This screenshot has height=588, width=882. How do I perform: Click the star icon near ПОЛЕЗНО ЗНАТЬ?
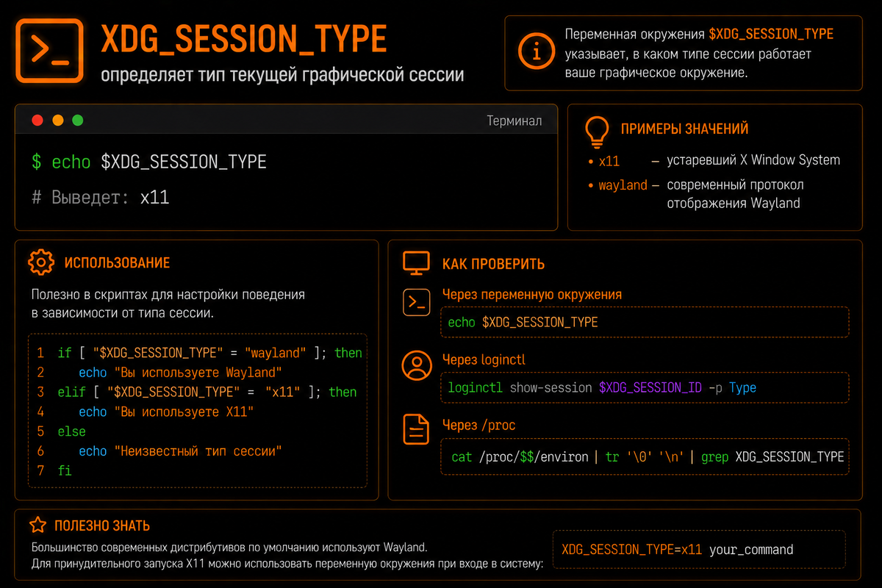pos(37,525)
